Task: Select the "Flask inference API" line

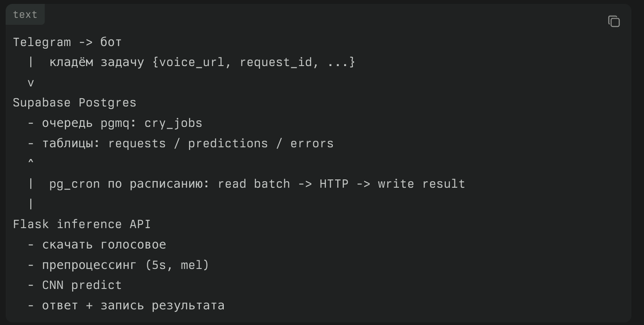Action: pyautogui.click(x=82, y=224)
